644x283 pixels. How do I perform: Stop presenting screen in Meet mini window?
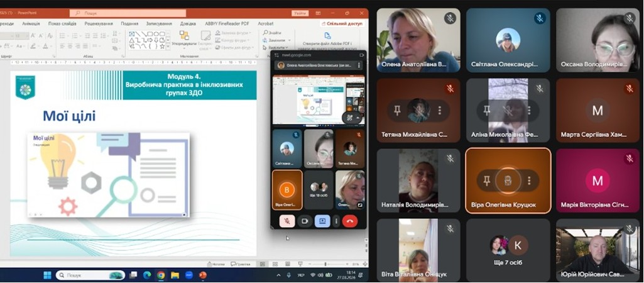coord(322,221)
